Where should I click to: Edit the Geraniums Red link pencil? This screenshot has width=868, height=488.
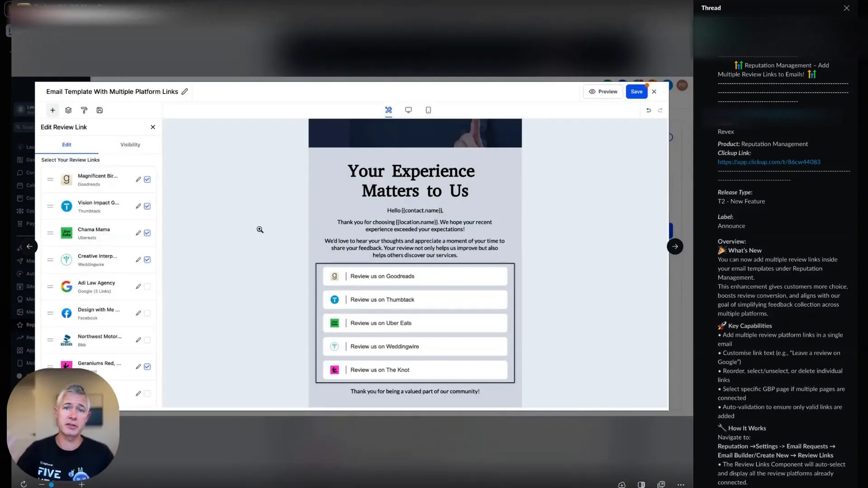(x=138, y=366)
